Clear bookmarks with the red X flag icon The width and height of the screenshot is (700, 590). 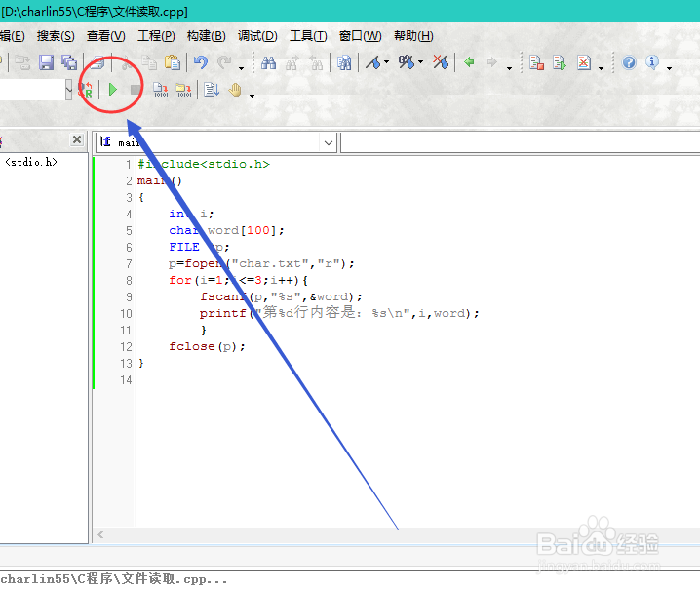click(441, 62)
